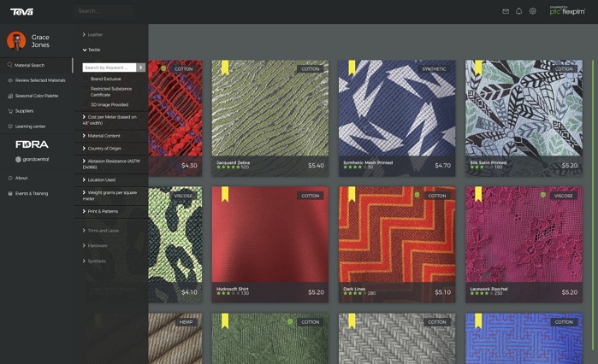Click green verified badge on Dark Lines card
Image resolution: width=598 pixels, height=364 pixels.
pyautogui.click(x=417, y=195)
